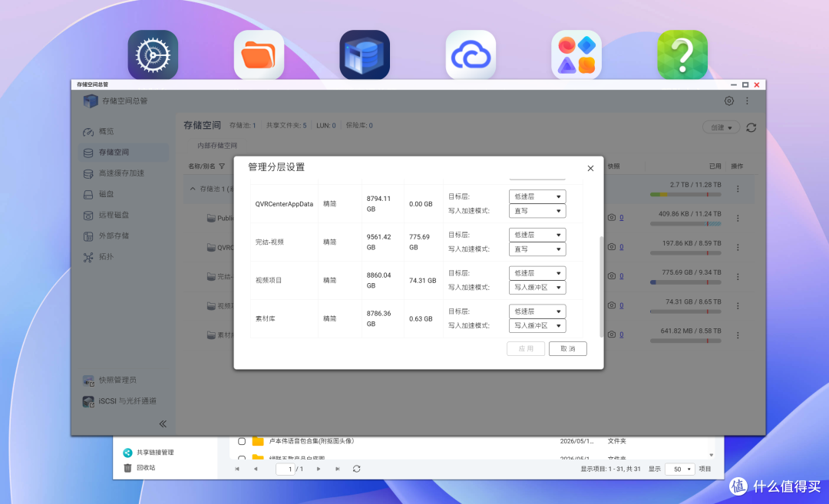Click the 2.7 TB / 11.28 TB usage bar

click(x=685, y=194)
